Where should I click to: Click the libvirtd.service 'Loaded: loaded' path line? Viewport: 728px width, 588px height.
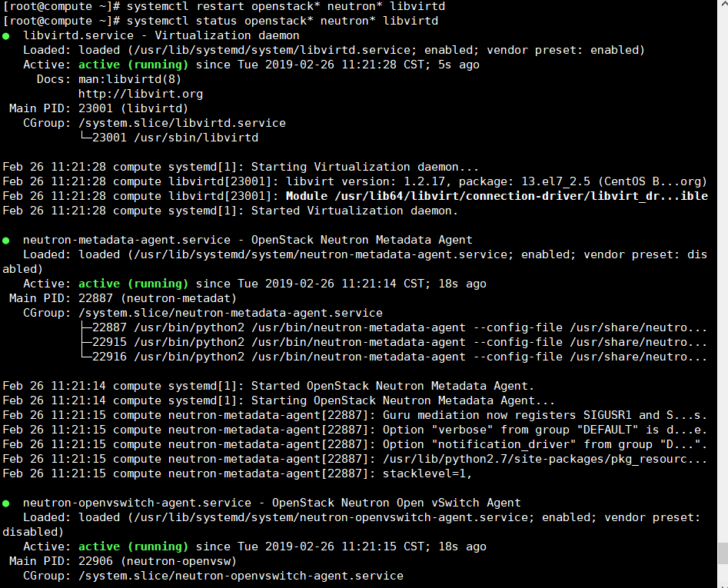click(334, 50)
